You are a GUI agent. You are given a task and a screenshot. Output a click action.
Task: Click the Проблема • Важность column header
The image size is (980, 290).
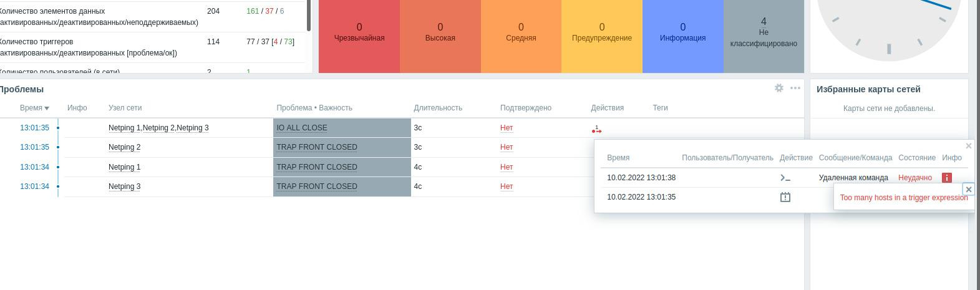[314, 108]
